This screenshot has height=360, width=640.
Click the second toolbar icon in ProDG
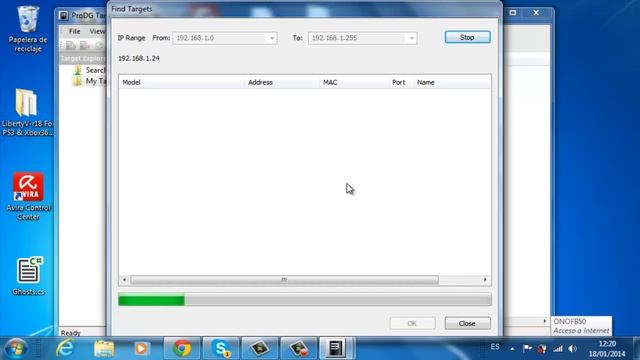coord(84,45)
